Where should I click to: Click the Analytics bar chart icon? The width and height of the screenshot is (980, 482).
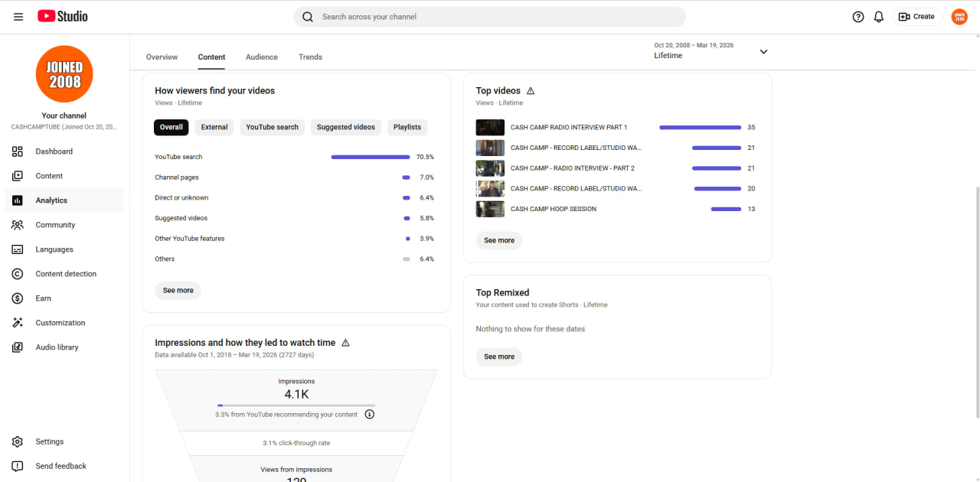(x=18, y=200)
